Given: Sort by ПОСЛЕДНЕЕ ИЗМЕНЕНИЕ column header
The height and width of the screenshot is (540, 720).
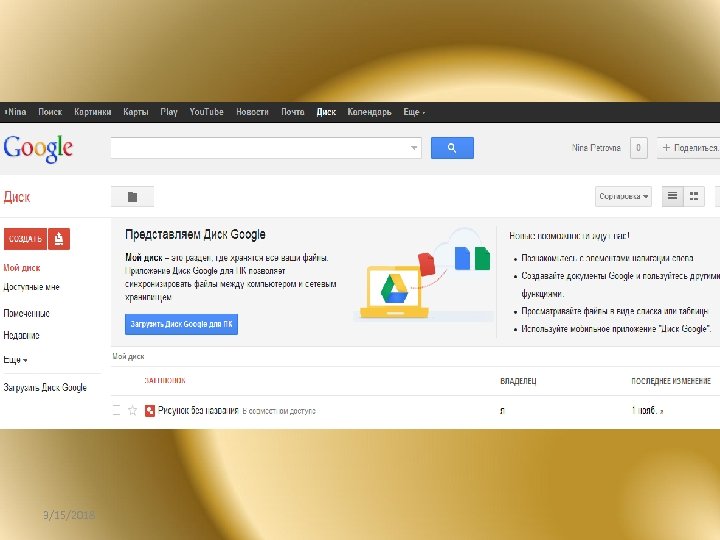Looking at the screenshot, I should click(671, 381).
